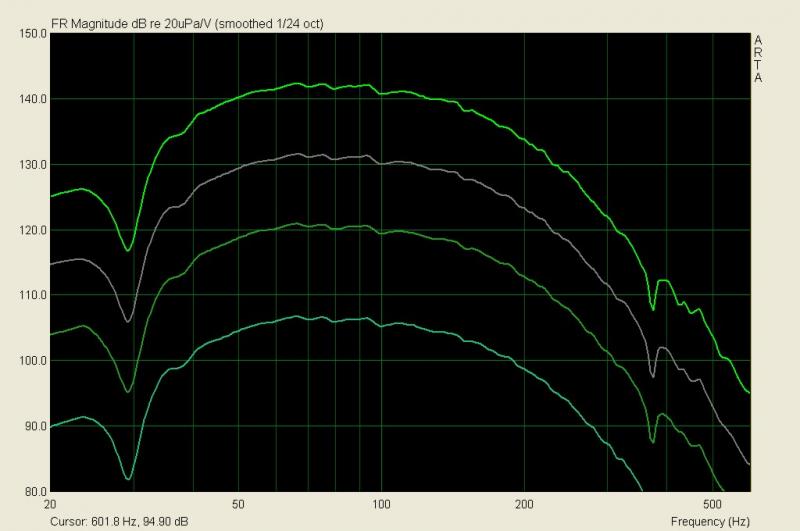The height and width of the screenshot is (531, 800).
Task: Click the 90.0 y-axis value
Action: [x=36, y=426]
